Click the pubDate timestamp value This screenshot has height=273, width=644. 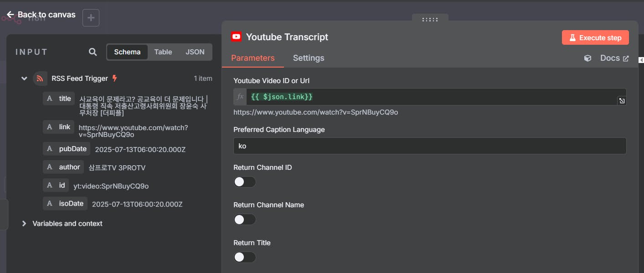(140, 149)
